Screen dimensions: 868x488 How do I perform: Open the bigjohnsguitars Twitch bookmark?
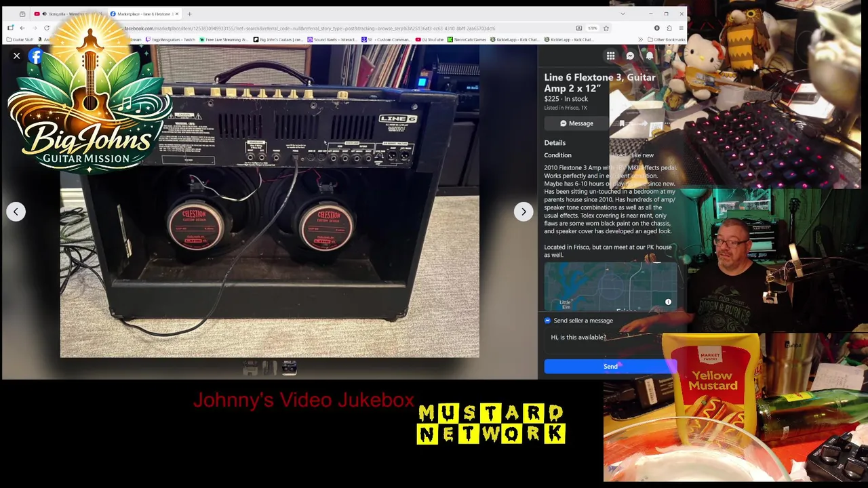[170, 39]
